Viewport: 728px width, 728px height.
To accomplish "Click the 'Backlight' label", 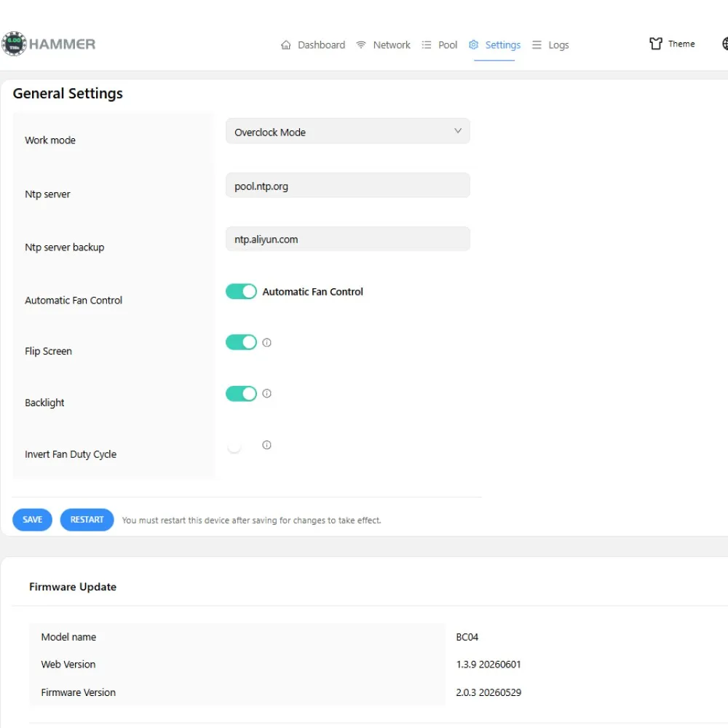I will pyautogui.click(x=44, y=403).
